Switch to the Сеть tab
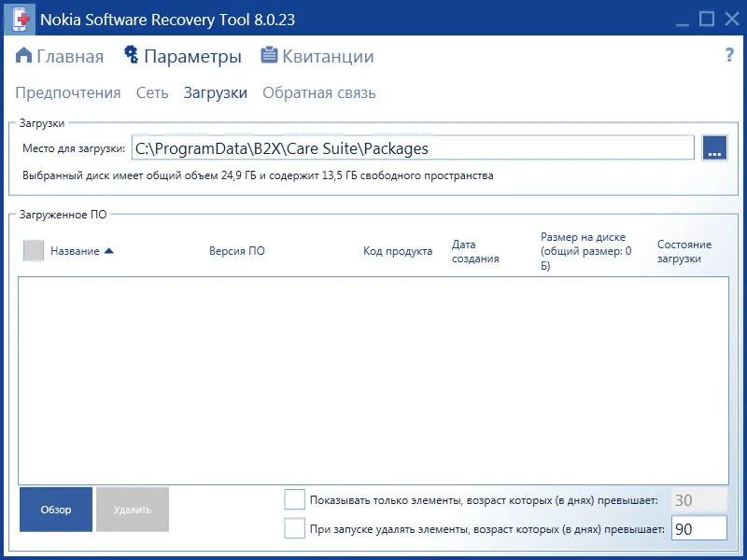Image resolution: width=747 pixels, height=560 pixels. (x=152, y=92)
